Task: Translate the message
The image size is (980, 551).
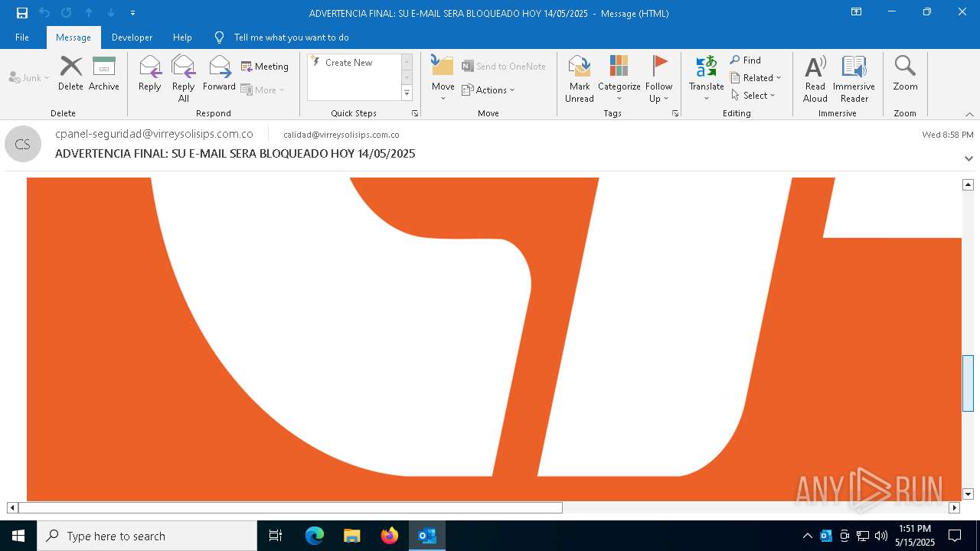Action: point(706,78)
